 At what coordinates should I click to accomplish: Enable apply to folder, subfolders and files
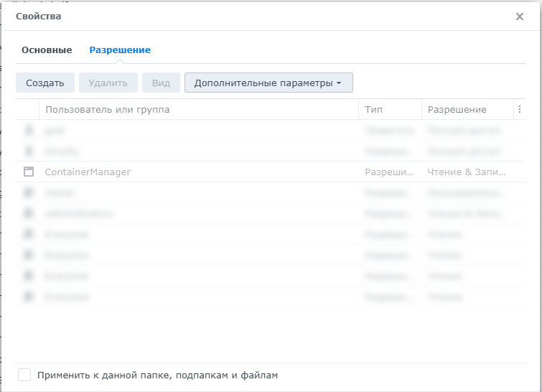click(24, 375)
